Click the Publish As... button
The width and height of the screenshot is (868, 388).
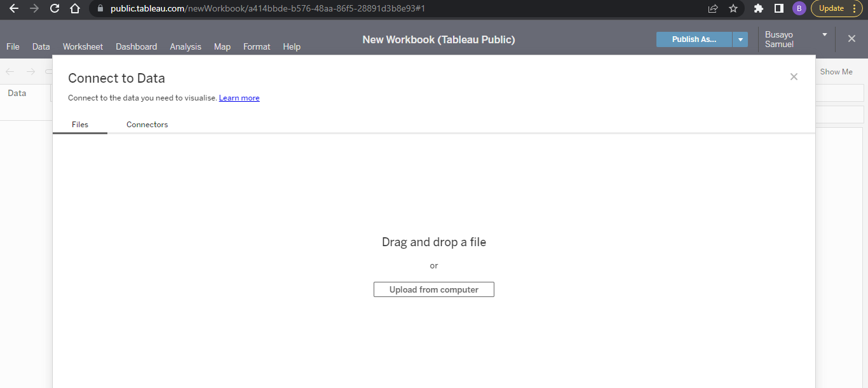point(694,39)
